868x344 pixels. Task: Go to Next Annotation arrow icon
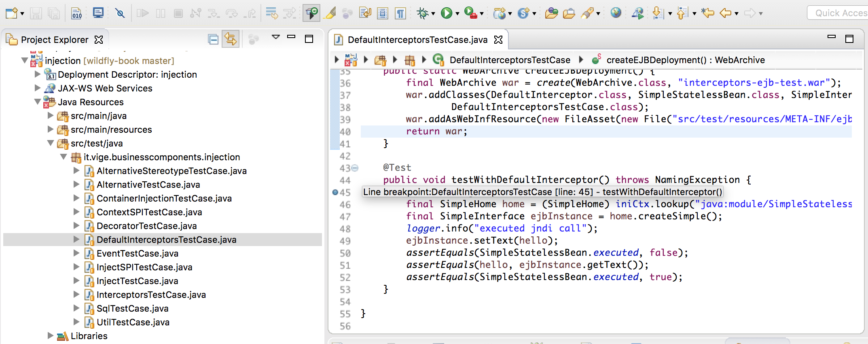click(x=658, y=13)
